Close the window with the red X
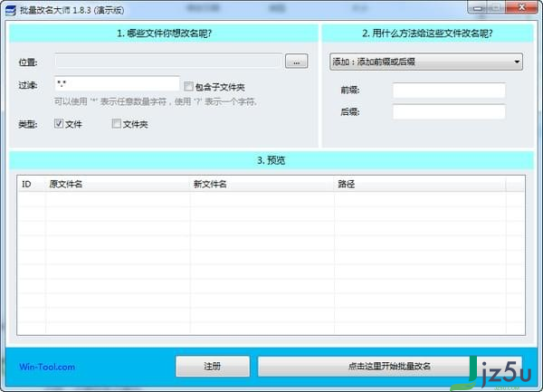This screenshot has width=543, height=392. point(521,7)
